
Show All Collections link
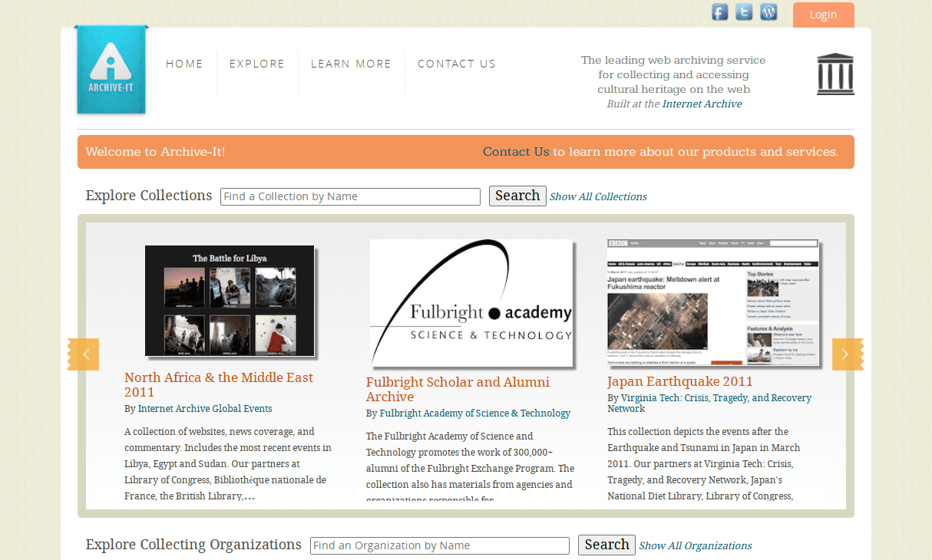pos(598,197)
